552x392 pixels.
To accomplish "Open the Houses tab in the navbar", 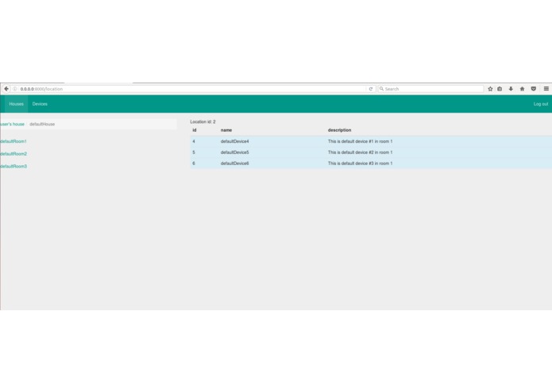I will (x=16, y=104).
